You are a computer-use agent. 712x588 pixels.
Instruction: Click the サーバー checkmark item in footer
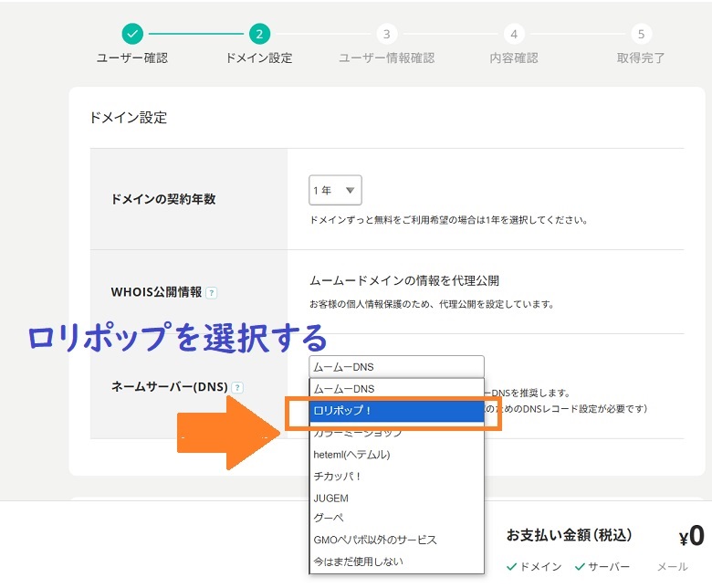click(x=602, y=567)
